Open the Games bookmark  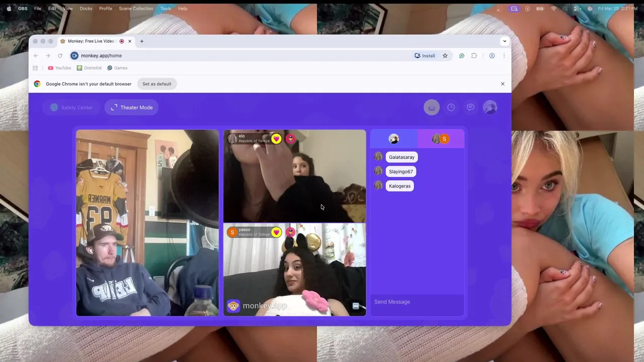coord(117,68)
